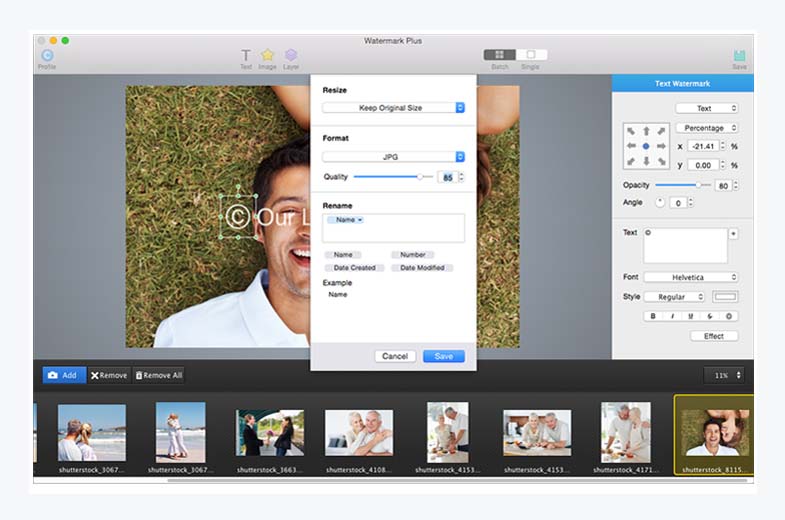Click the Profile icon in toolbar
785x520 pixels.
47,56
